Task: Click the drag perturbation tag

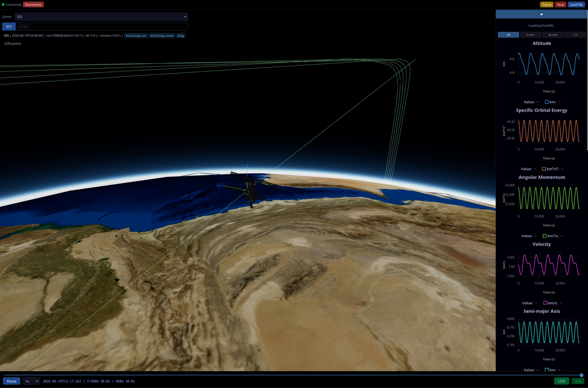Action: (x=181, y=36)
